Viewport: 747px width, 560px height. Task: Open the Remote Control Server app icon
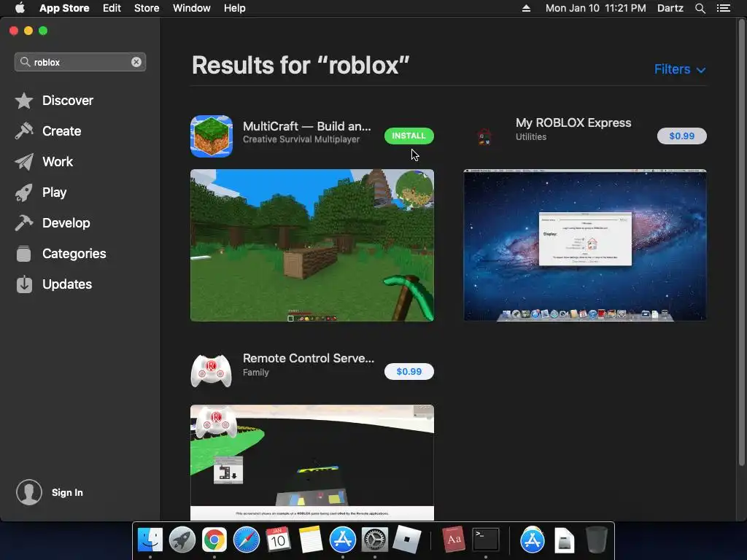point(211,371)
